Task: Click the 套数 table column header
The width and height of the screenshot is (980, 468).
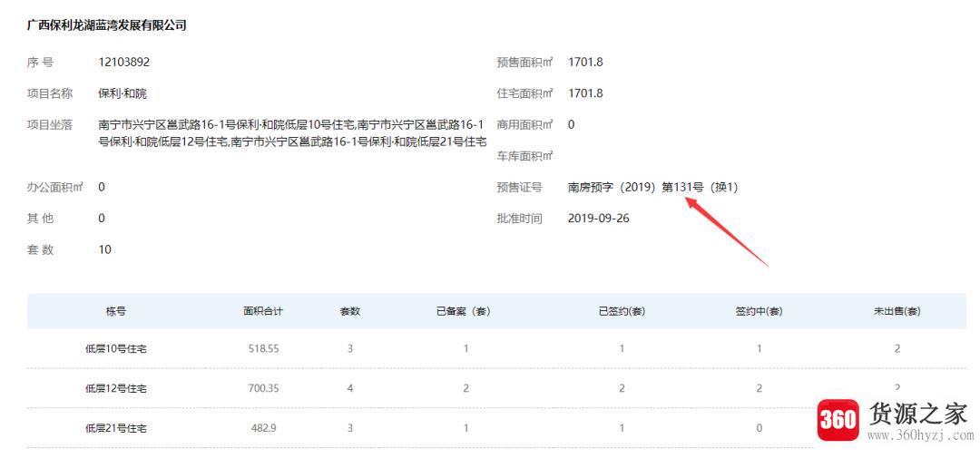Action: [350, 311]
